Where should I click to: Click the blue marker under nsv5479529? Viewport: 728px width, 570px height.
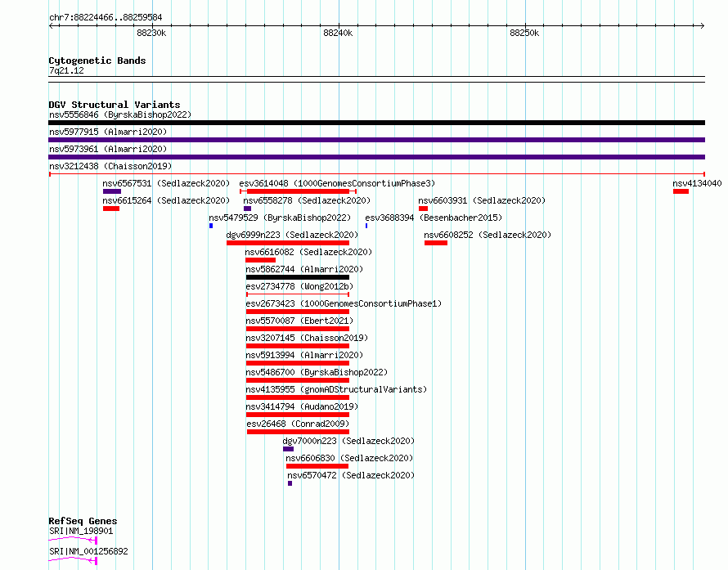tap(211, 226)
